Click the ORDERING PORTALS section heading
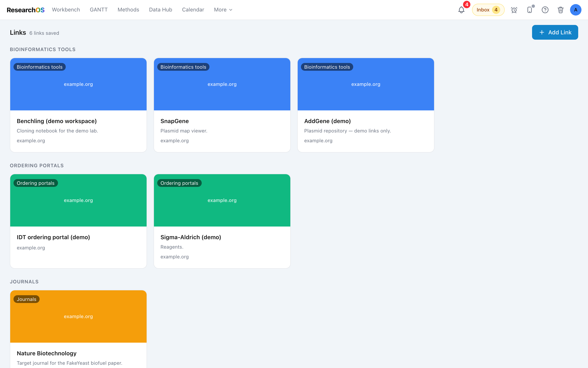This screenshot has height=368, width=588. [37, 166]
